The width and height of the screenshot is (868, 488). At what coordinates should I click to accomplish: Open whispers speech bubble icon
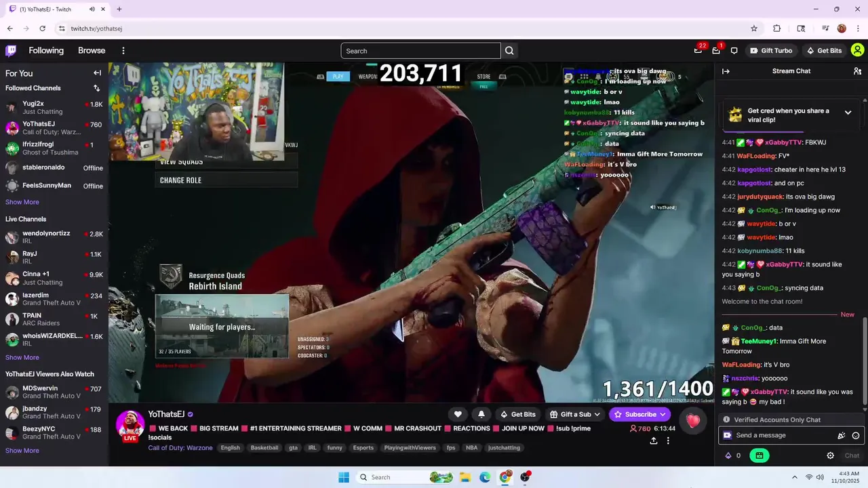click(x=734, y=51)
